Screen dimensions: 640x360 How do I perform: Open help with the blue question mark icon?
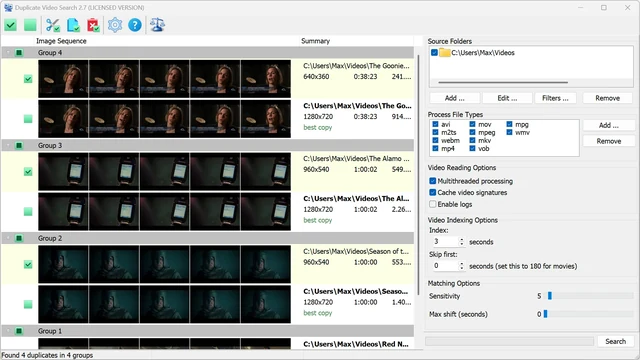tap(135, 25)
